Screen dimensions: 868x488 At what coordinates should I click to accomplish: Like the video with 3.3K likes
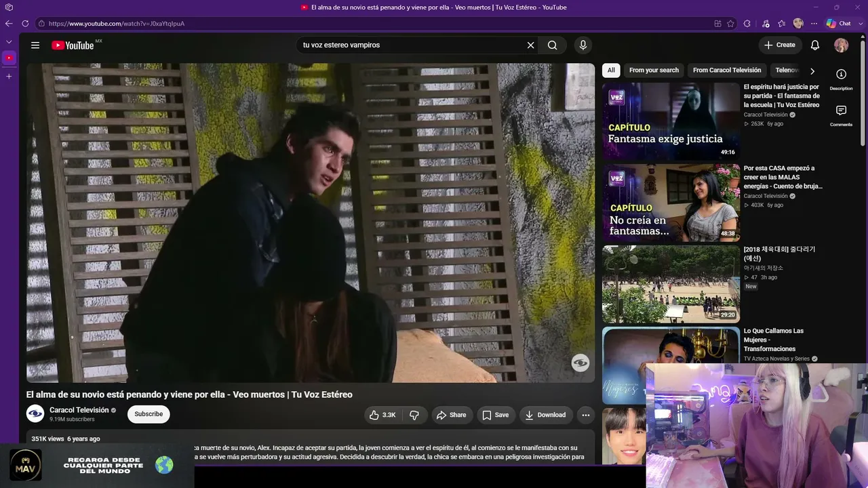pos(382,415)
